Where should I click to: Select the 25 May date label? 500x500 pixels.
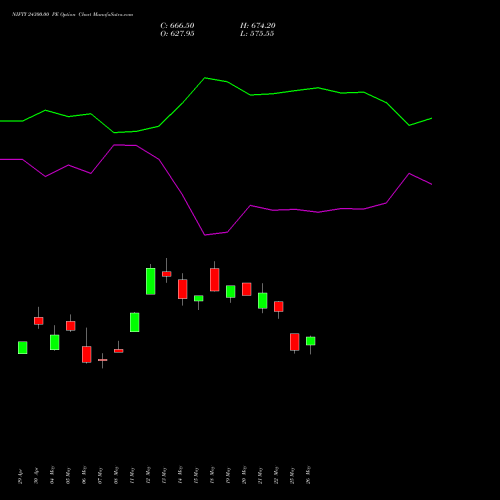(x=293, y=475)
